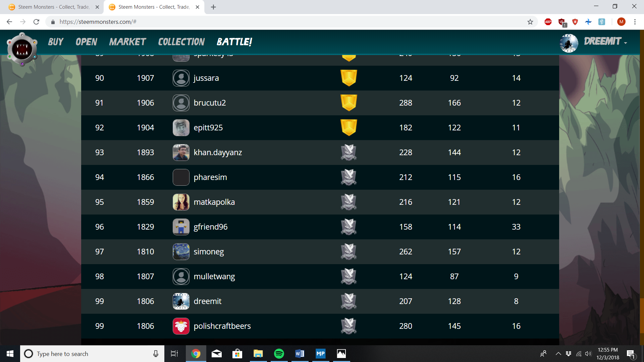The width and height of the screenshot is (644, 362).
Task: Click the silver league badge for gfriend96
Action: pos(349,227)
